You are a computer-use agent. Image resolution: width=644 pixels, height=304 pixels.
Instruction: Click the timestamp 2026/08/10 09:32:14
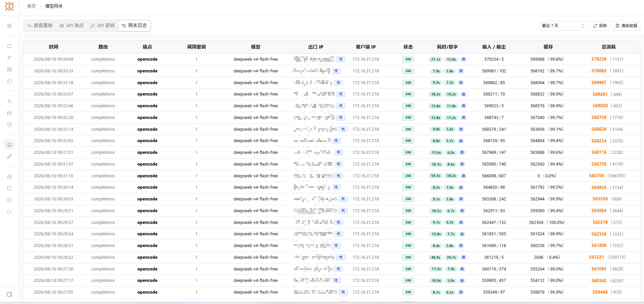[54, 129]
